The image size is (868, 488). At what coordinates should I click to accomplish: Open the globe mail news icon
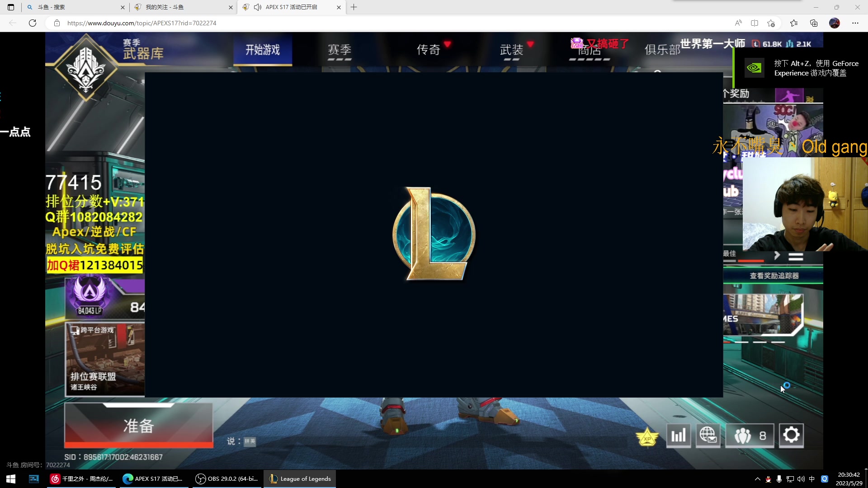[x=708, y=436]
